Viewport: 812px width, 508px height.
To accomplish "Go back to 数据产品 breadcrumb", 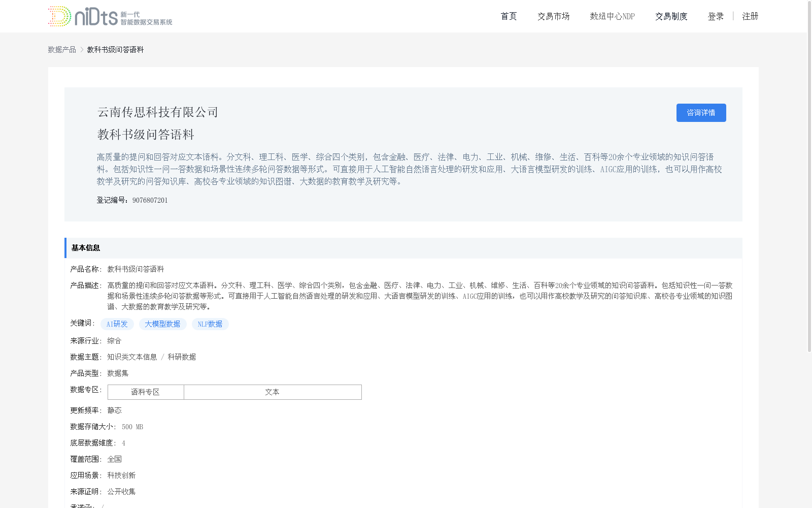I will [x=62, y=49].
